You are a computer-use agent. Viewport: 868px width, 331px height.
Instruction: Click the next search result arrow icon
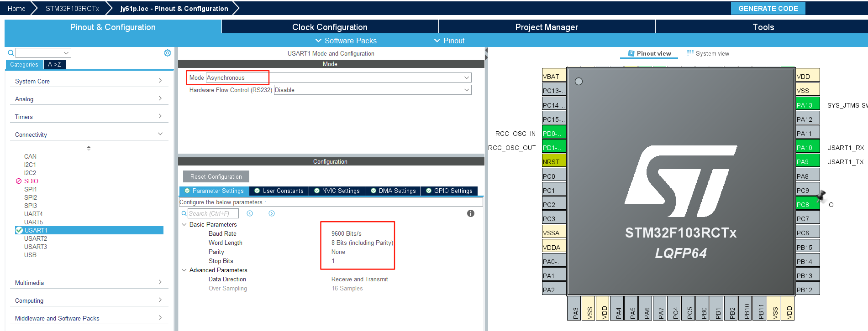point(272,213)
